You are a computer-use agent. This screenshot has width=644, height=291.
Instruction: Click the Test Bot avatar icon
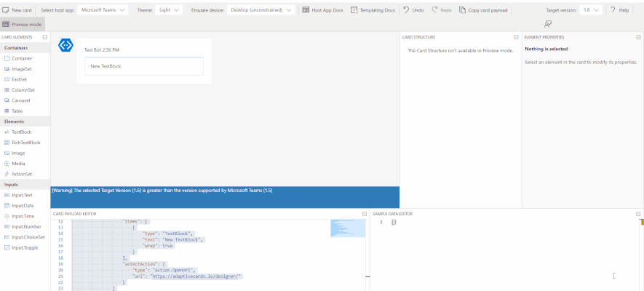[65, 45]
